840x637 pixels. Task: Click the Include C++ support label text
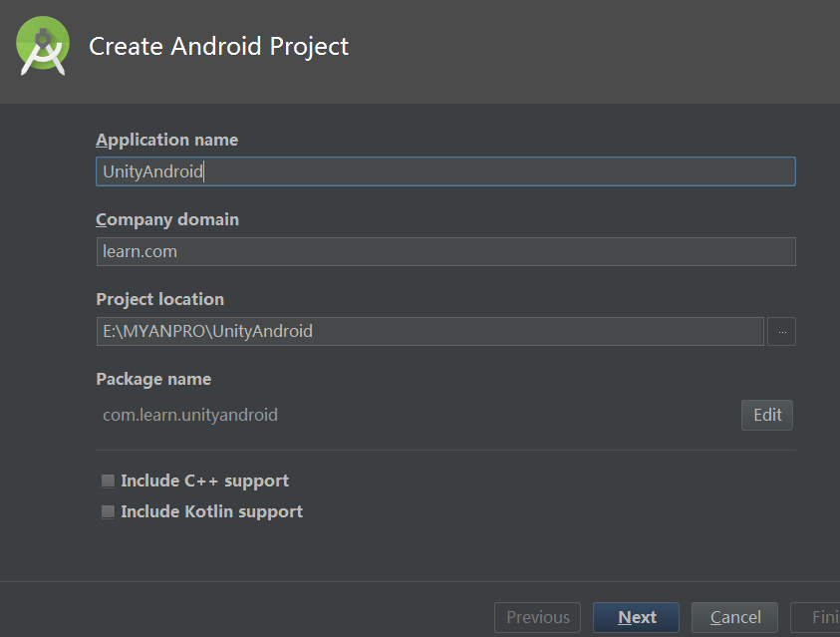tap(204, 481)
